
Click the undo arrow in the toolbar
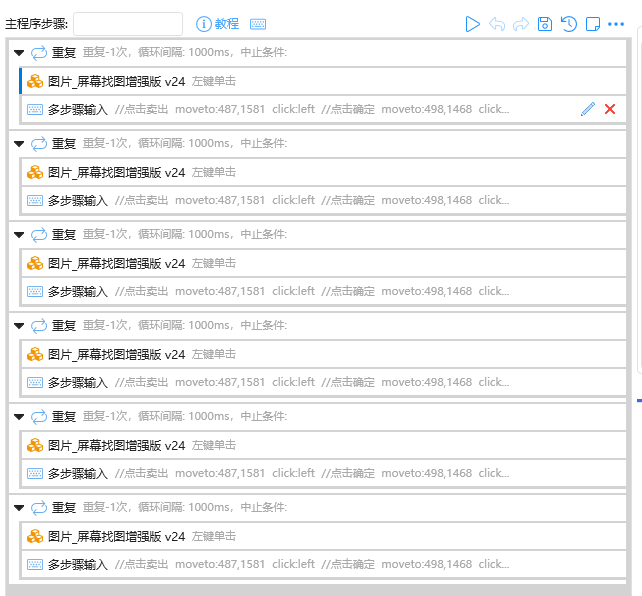pyautogui.click(x=497, y=24)
